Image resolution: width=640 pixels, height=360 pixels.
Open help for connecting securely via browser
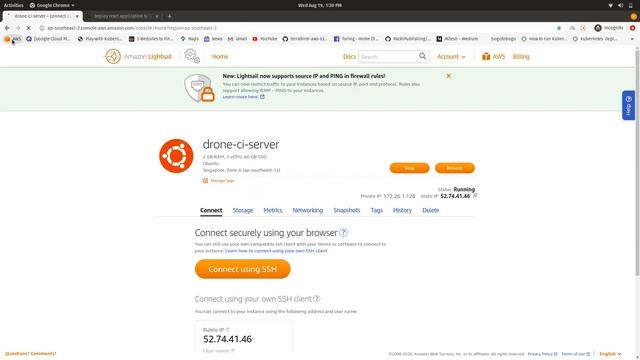(343, 233)
